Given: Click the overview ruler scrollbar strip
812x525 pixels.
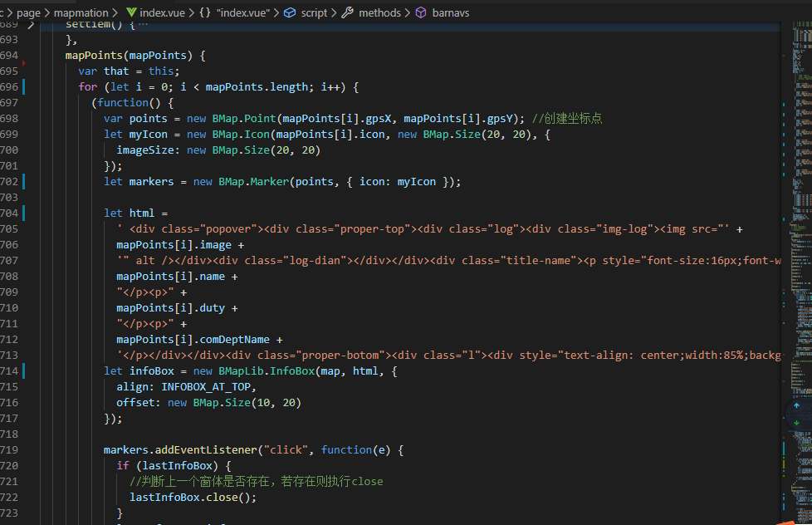Looking at the screenshot, I should click(785, 273).
